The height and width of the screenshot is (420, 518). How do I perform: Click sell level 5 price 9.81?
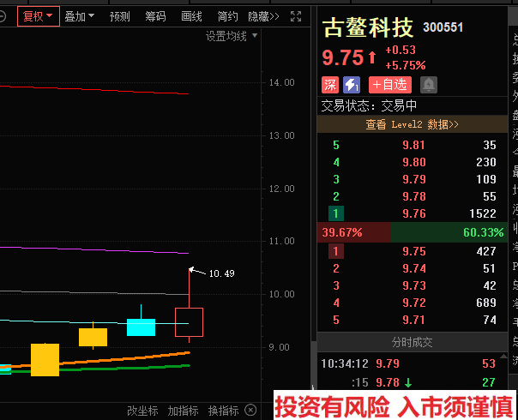coord(413,145)
